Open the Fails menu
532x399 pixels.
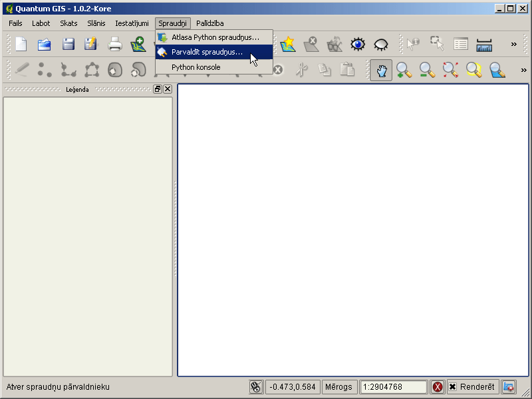[x=15, y=23]
